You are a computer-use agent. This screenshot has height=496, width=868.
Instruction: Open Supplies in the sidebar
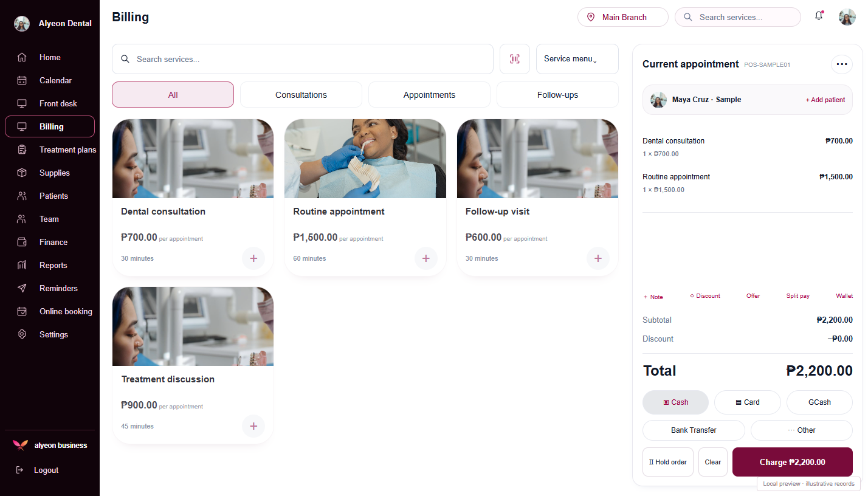click(x=50, y=173)
